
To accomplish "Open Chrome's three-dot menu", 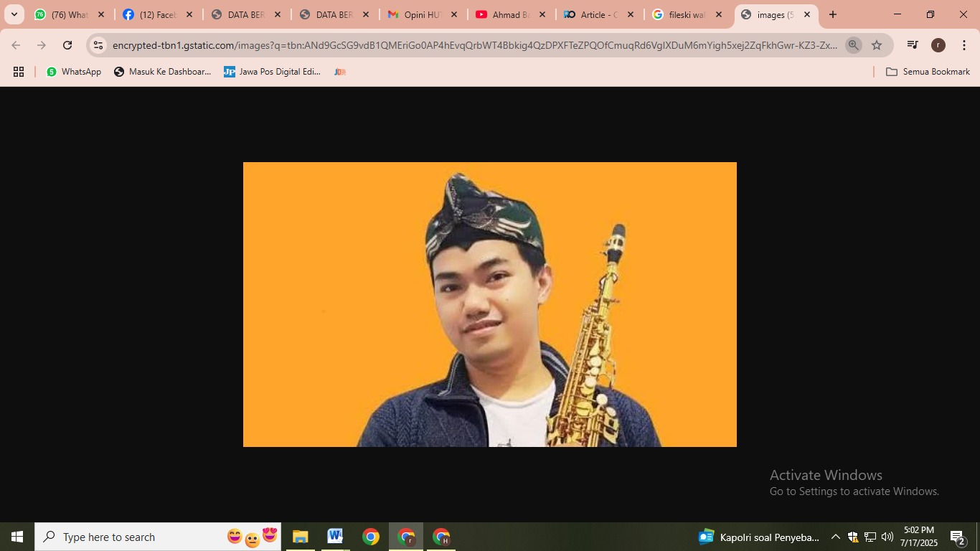I will click(x=963, y=45).
